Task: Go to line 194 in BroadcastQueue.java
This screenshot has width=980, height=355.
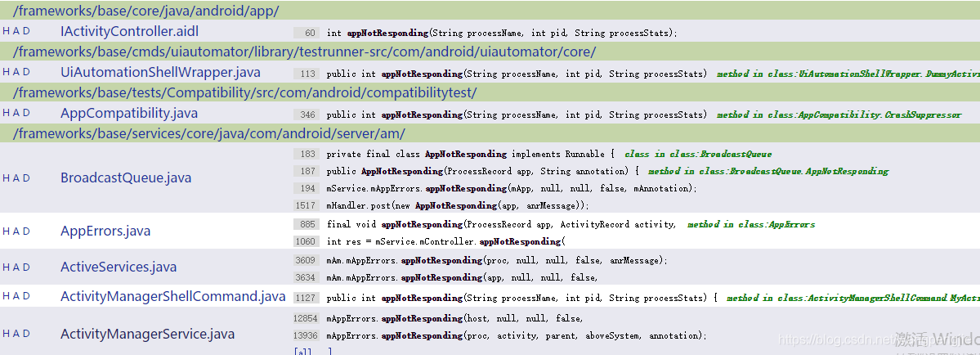Action: coord(308,188)
